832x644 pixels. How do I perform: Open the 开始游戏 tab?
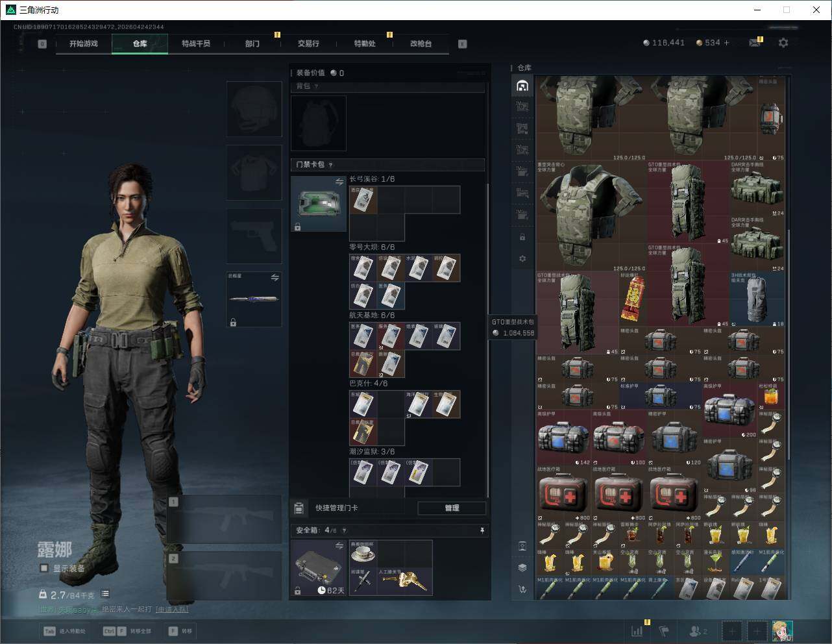pos(84,43)
